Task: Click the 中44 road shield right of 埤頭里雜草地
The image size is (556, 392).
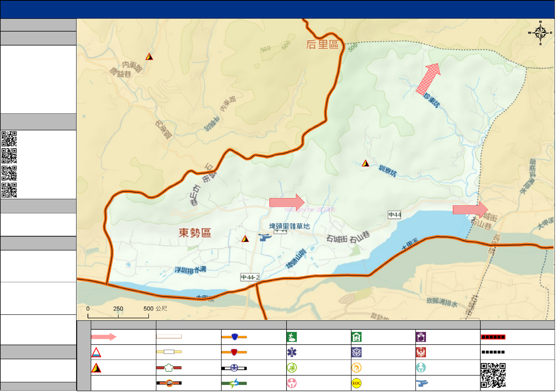Action: pyautogui.click(x=395, y=215)
